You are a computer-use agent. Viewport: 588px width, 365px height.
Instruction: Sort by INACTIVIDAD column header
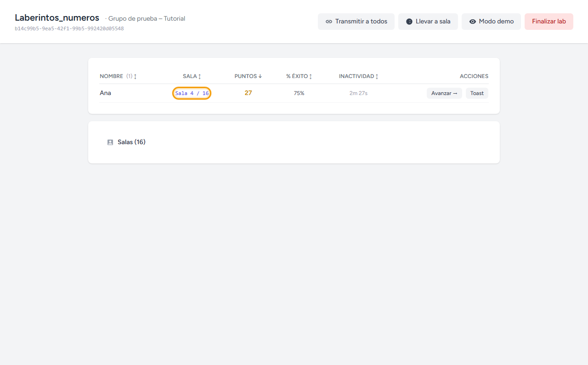pos(359,76)
